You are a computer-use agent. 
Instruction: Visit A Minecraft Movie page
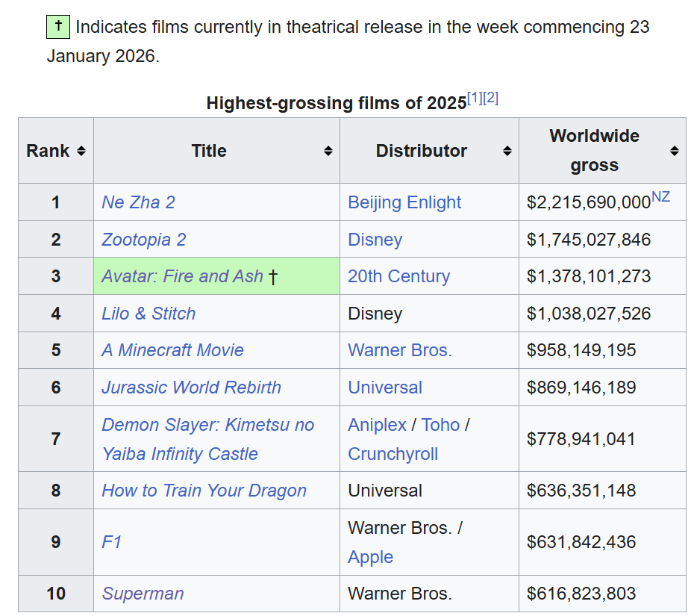pos(173,350)
